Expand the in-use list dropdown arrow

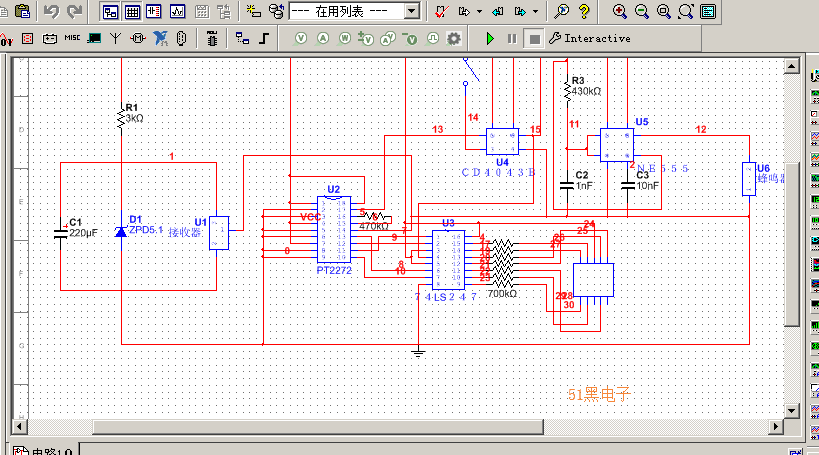coord(412,11)
